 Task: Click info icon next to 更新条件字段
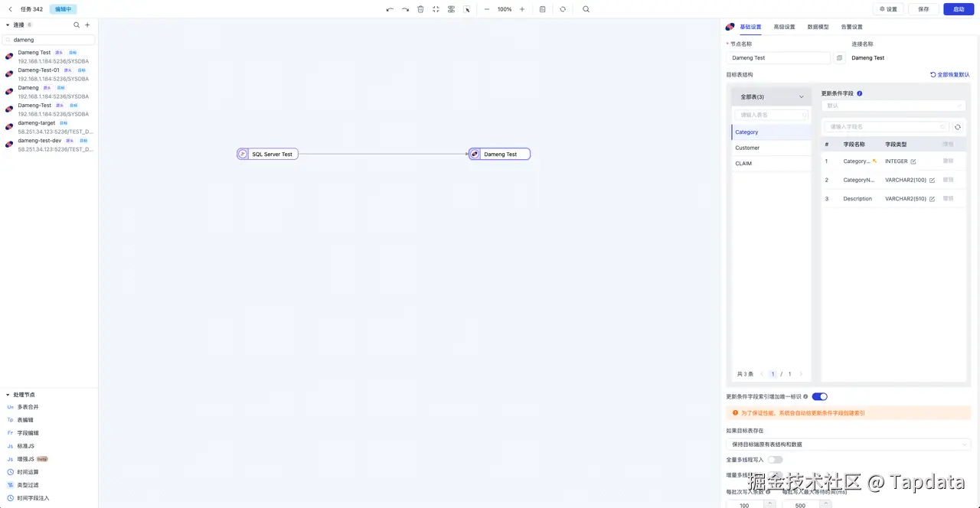click(x=860, y=93)
